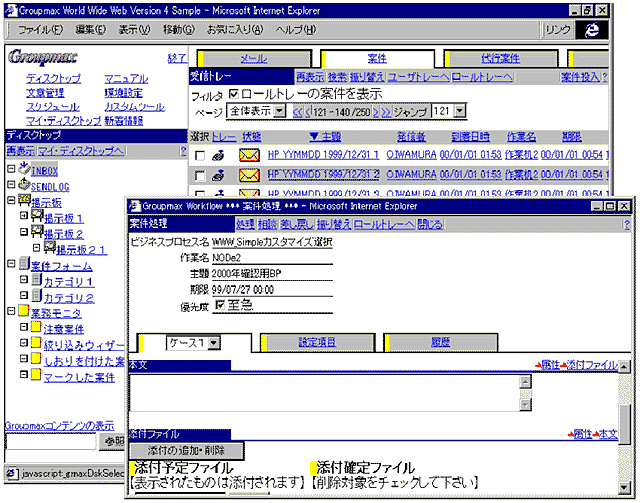Viewport: 640px width, 503px height.
Task: Open the jump page 121 dropdown
Action: pyautogui.click(x=460, y=111)
